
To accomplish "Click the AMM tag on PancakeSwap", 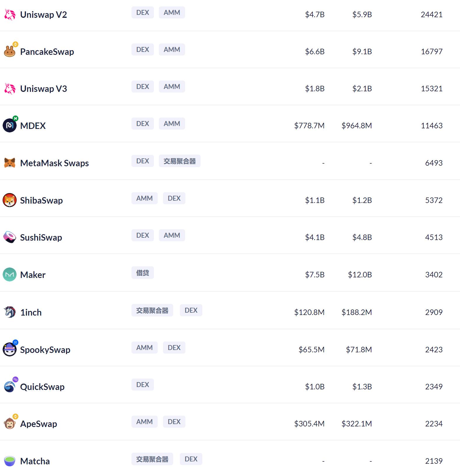I will tap(172, 50).
